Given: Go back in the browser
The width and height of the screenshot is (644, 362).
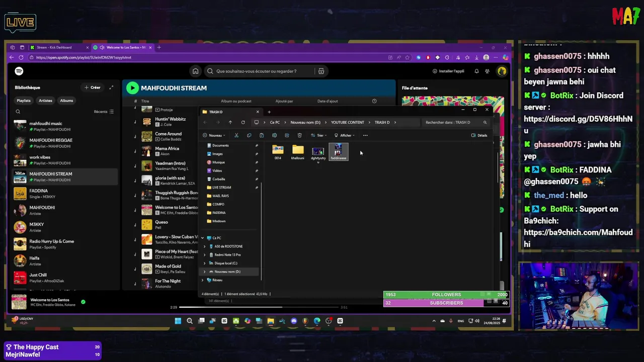Looking at the screenshot, I should (12, 57).
